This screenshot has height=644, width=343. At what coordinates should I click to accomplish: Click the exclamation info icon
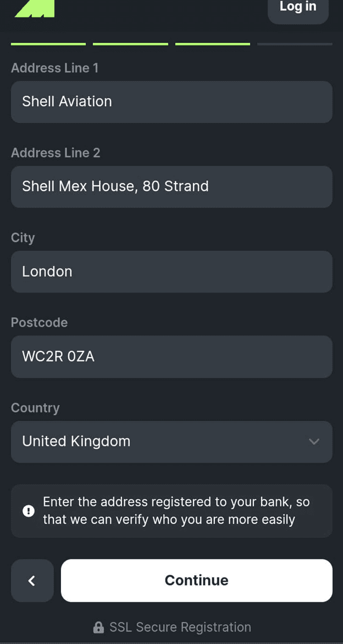click(x=29, y=511)
